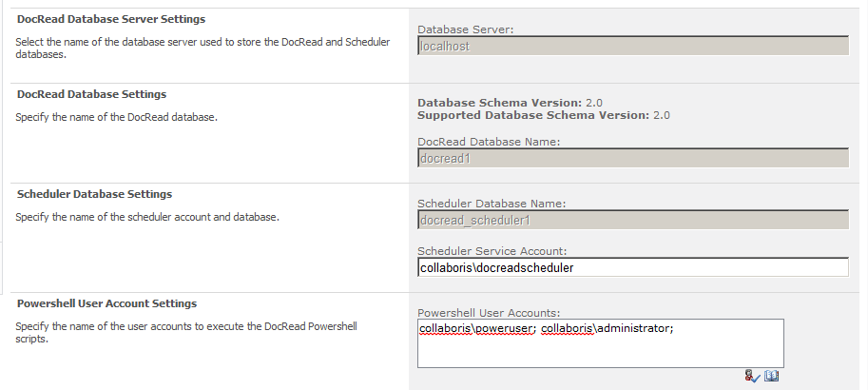
Task: Click the Check Names icon
Action: coord(755,377)
